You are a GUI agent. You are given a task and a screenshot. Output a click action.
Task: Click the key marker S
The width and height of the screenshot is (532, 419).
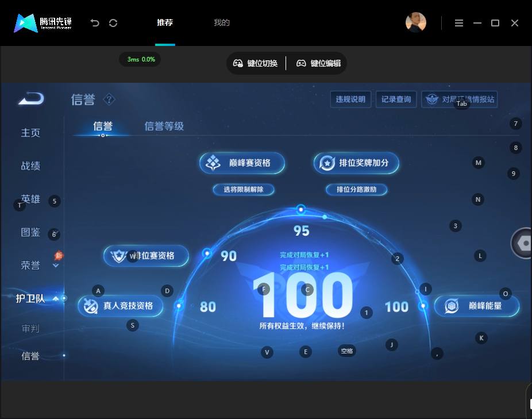133,325
